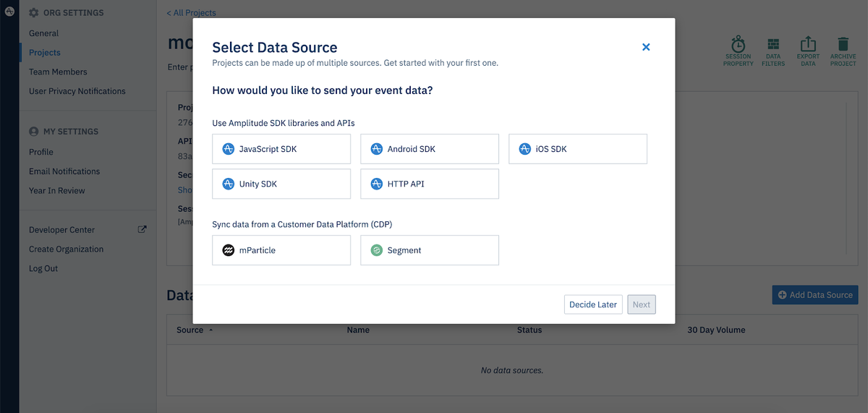
Task: Click the Decide Later button
Action: pos(593,305)
